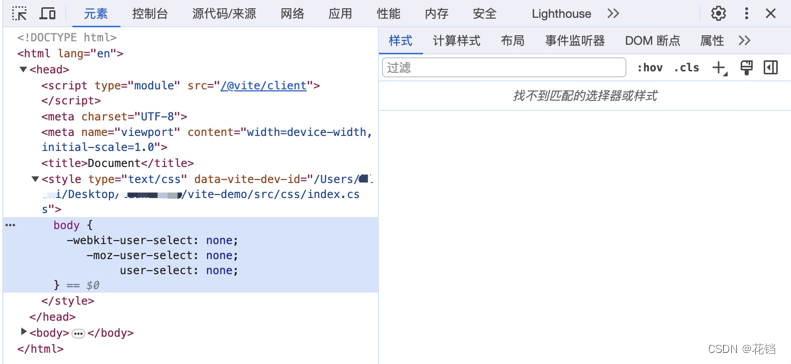The width and height of the screenshot is (791, 364).
Task: Toggle the .cls class editor button
Action: click(x=687, y=68)
